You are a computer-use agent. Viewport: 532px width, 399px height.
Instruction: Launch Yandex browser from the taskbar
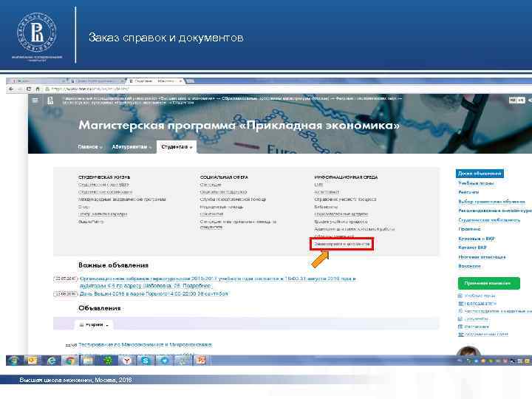(x=126, y=361)
